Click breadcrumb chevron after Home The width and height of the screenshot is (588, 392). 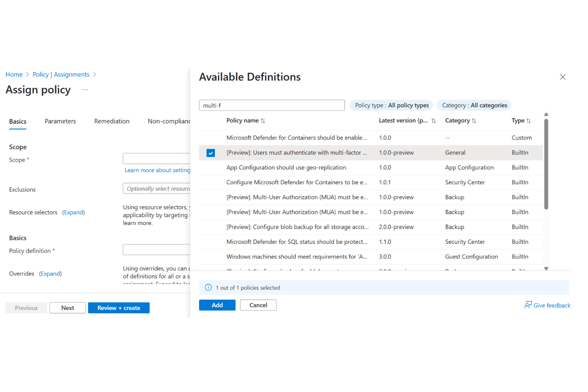(27, 75)
